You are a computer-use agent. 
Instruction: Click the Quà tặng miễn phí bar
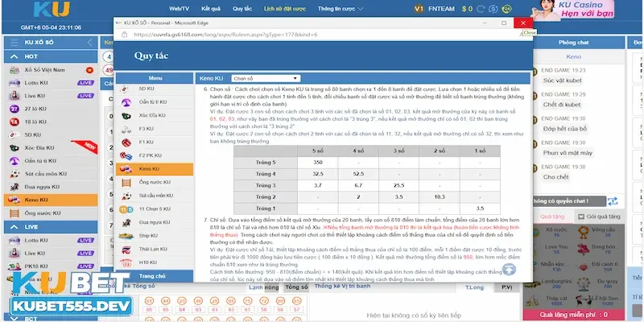pos(573,315)
